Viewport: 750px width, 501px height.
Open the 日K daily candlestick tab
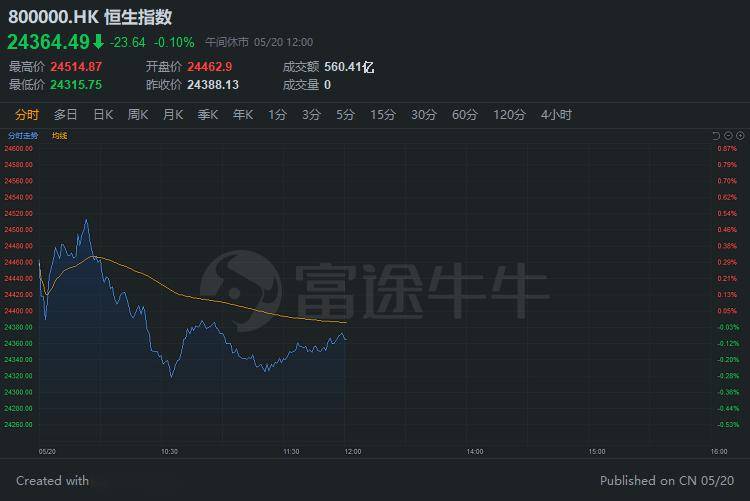103,115
